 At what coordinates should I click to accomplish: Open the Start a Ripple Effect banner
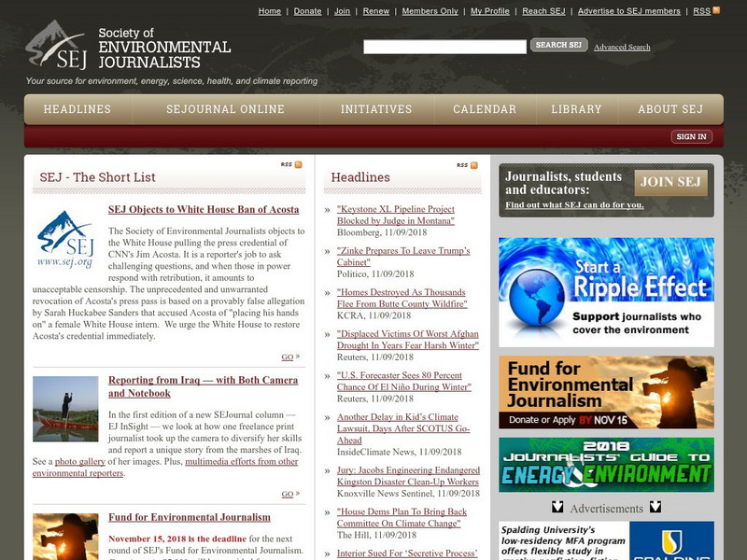pyautogui.click(x=606, y=292)
